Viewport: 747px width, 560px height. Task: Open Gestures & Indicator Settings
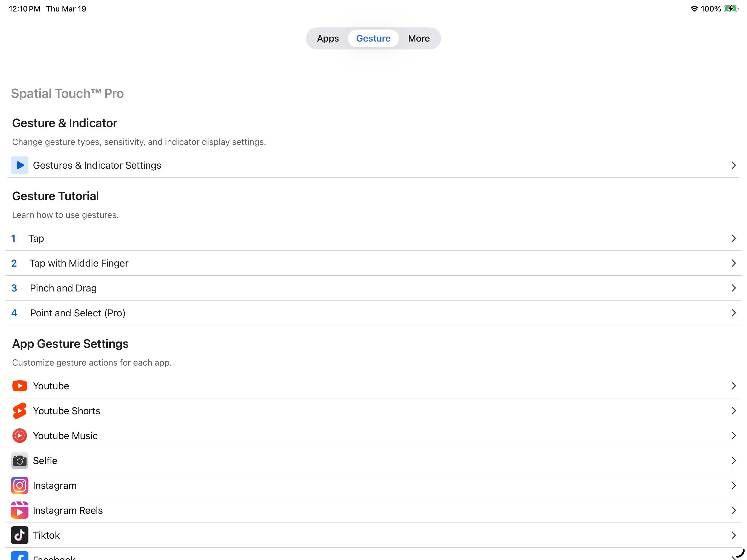(373, 165)
